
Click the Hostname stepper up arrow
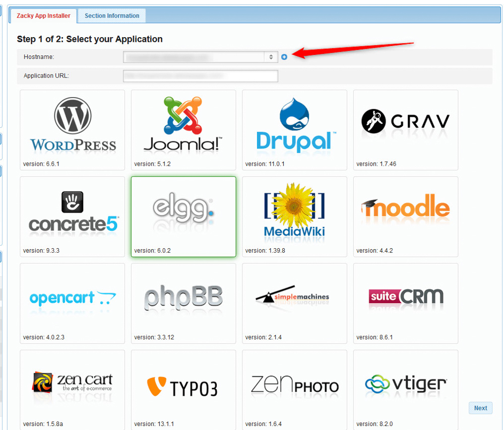click(271, 54)
